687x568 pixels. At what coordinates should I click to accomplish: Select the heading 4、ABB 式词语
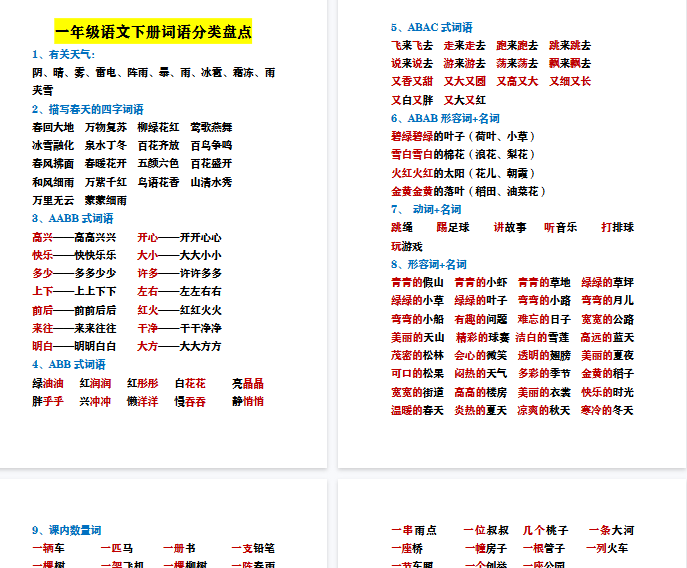[x=68, y=364]
